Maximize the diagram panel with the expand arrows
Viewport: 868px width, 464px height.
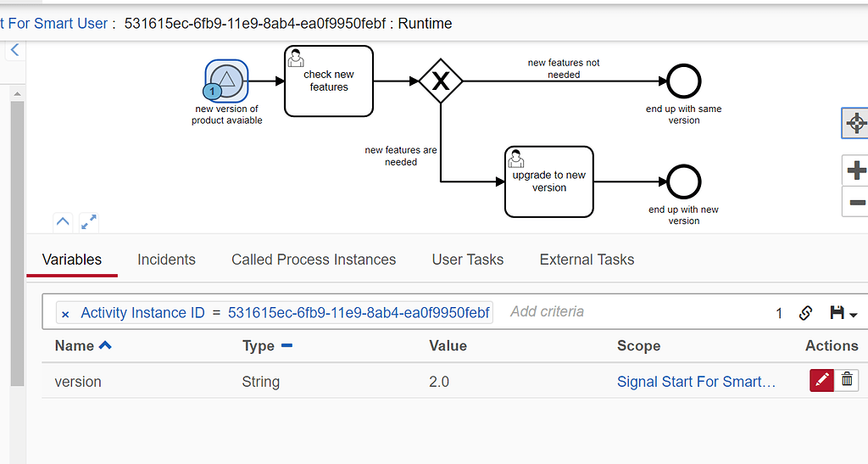(88, 222)
